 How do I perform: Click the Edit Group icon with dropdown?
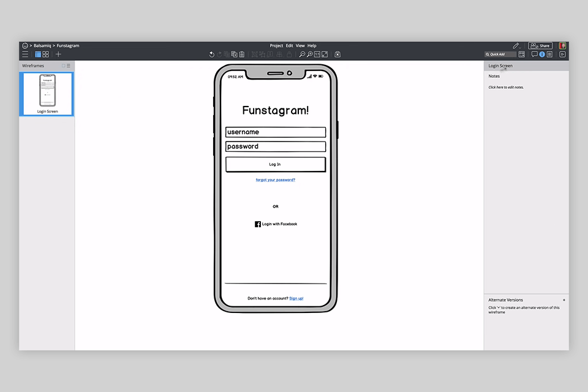click(270, 55)
